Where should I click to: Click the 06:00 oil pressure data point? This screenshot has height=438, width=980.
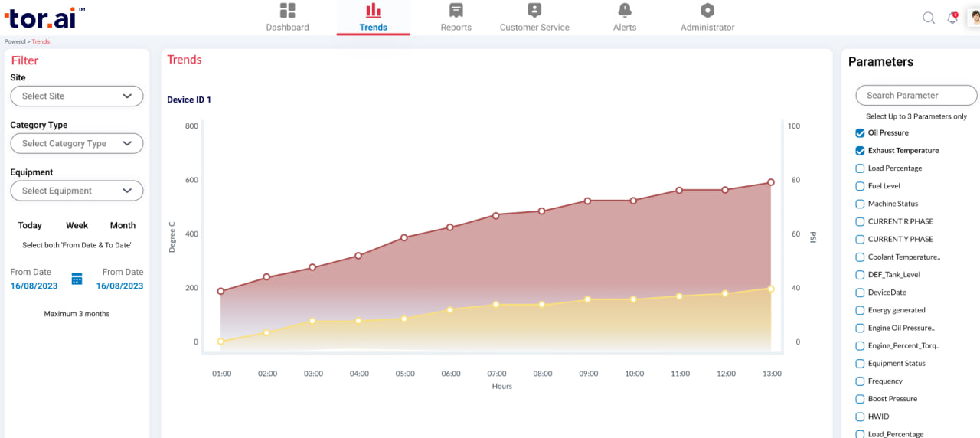tap(450, 310)
